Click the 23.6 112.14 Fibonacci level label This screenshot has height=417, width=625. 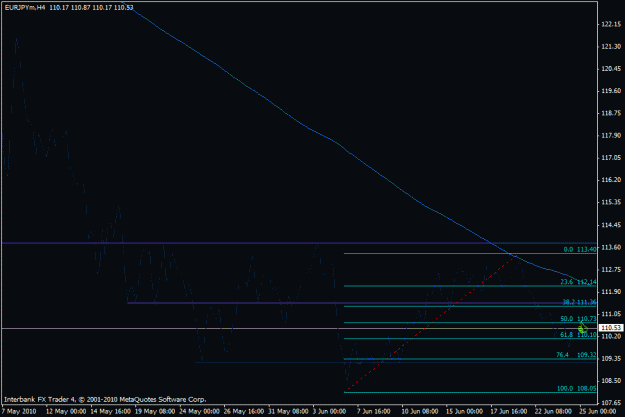coord(578,282)
